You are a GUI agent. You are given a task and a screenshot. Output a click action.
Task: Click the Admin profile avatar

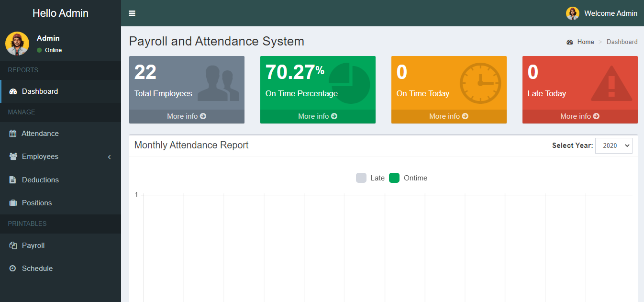17,43
